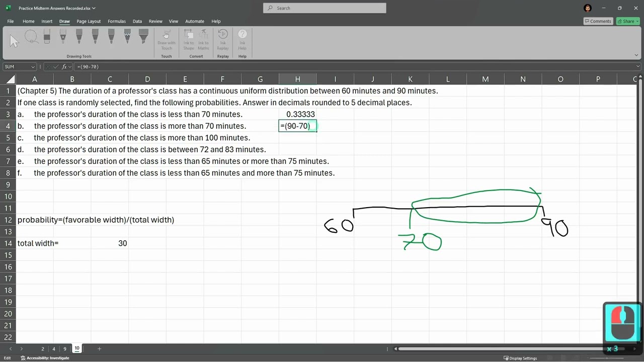
Task: Click the Ink to Maths button
Action: tap(203, 40)
